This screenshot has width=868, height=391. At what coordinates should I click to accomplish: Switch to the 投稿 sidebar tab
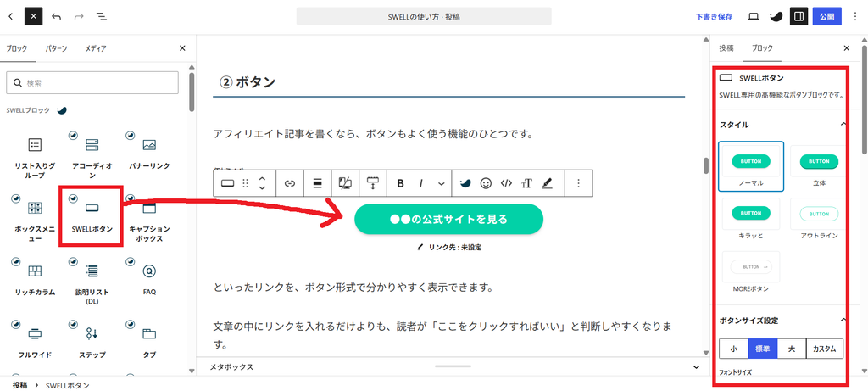726,48
